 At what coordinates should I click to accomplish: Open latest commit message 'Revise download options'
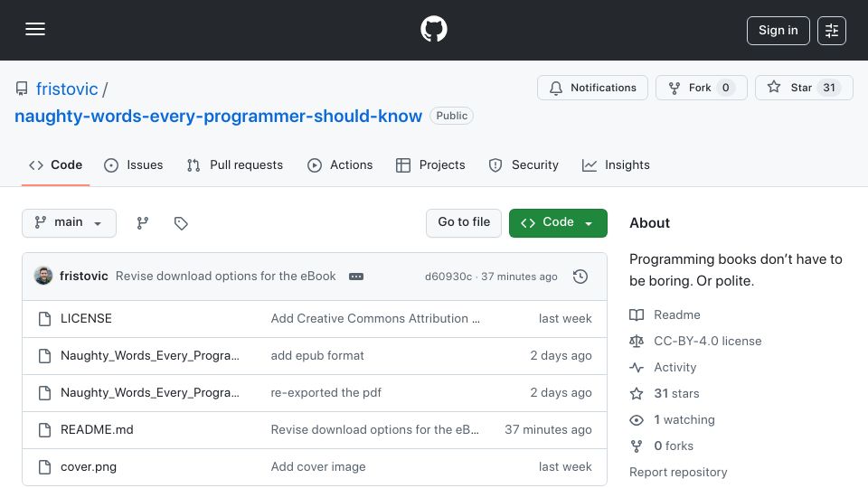tap(225, 277)
